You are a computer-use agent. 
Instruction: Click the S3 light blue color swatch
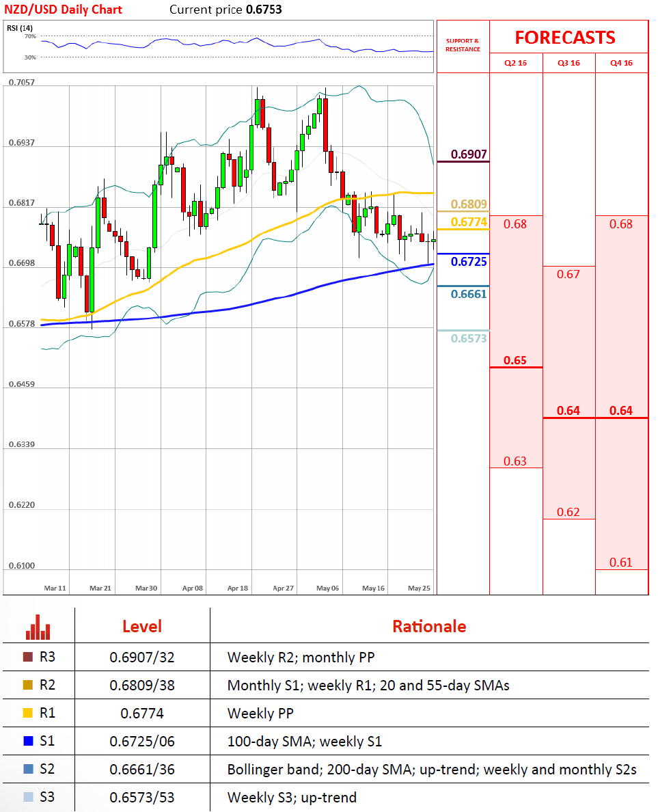tap(28, 797)
